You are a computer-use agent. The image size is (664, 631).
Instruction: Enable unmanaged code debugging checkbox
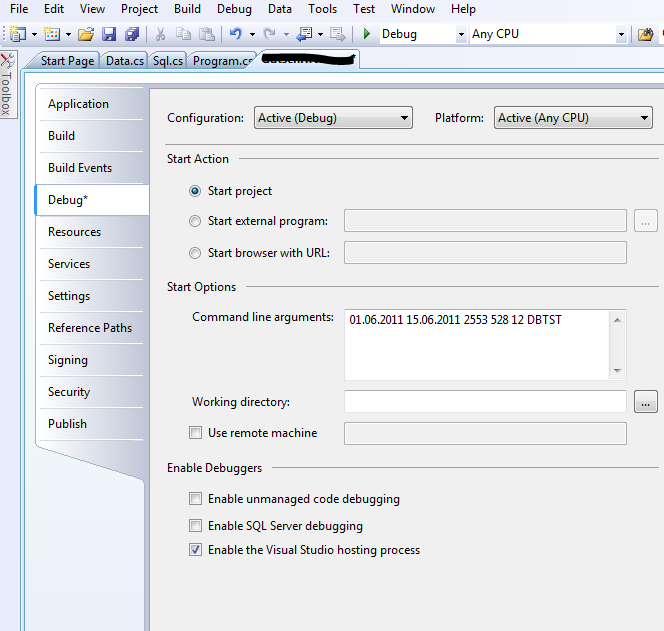click(x=195, y=499)
